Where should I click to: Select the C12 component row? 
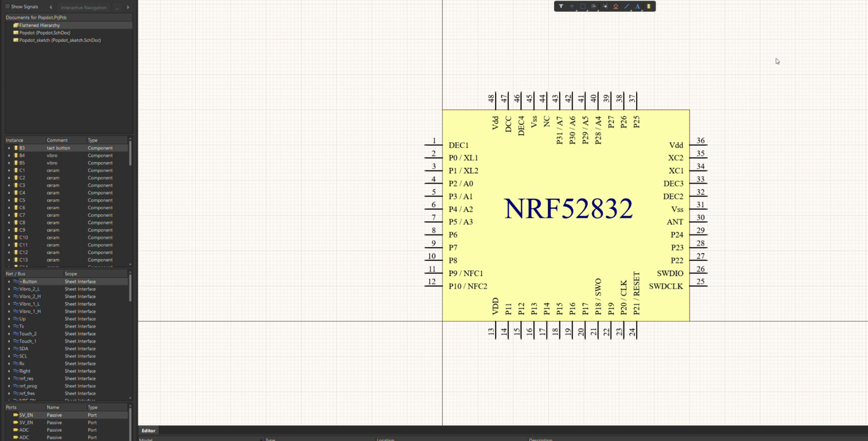coord(66,252)
